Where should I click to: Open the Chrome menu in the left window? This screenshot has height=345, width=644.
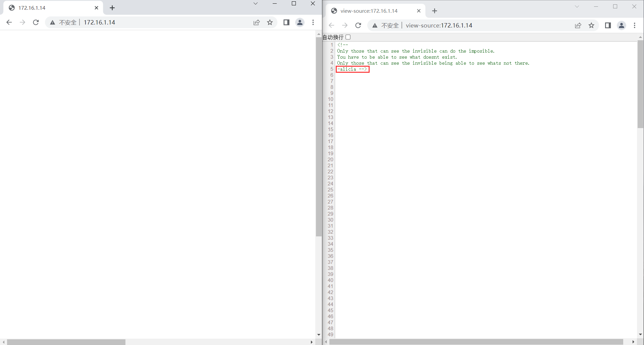pyautogui.click(x=313, y=22)
